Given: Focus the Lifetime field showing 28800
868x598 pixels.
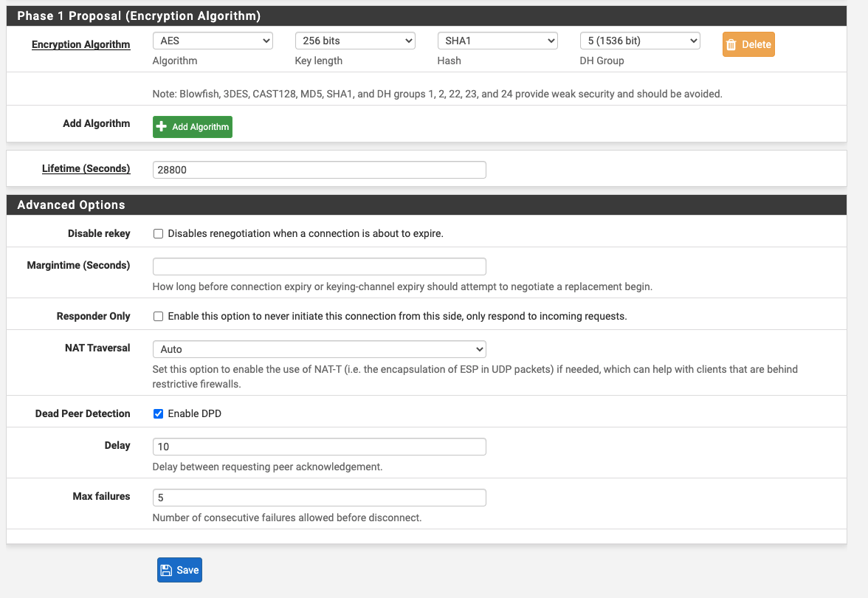Looking at the screenshot, I should click(x=320, y=170).
